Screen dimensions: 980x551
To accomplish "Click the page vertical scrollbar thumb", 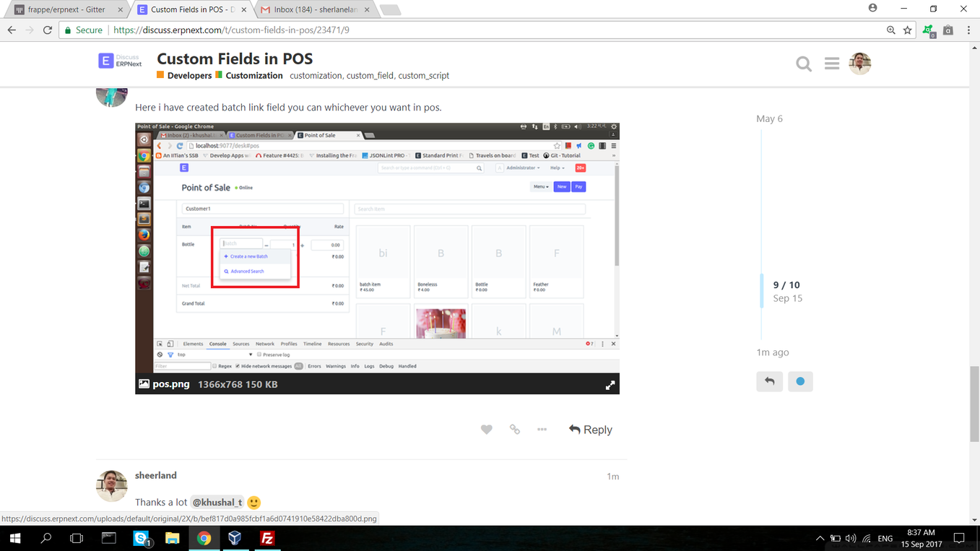I will [974, 404].
